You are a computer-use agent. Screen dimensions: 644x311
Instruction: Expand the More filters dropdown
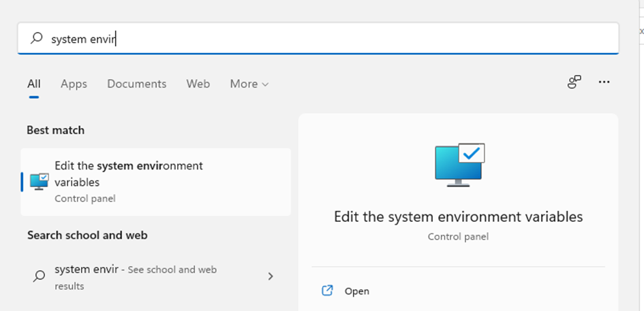click(x=249, y=84)
